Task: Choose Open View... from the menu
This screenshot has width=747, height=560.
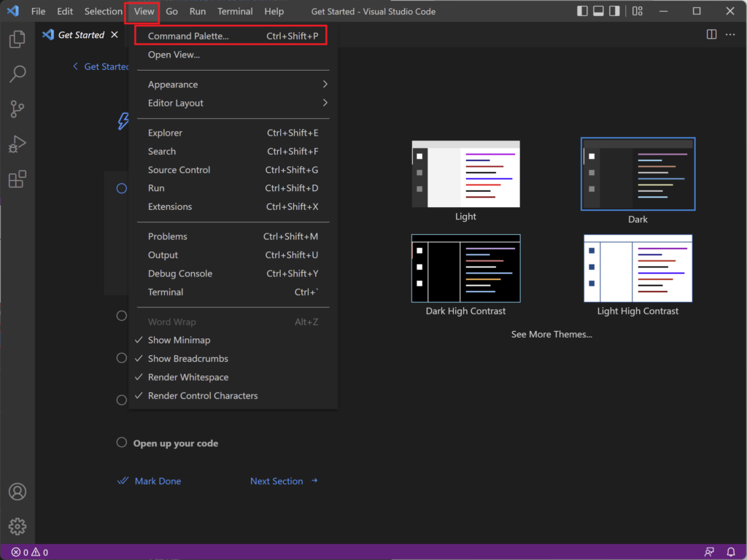Action: tap(233, 55)
